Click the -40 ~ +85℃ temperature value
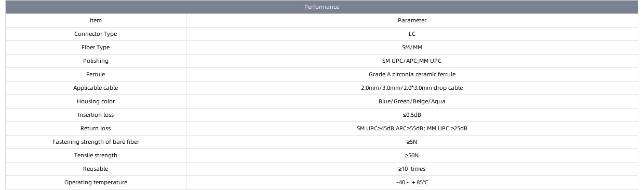Screen dimensions: 644x190 (412, 182)
